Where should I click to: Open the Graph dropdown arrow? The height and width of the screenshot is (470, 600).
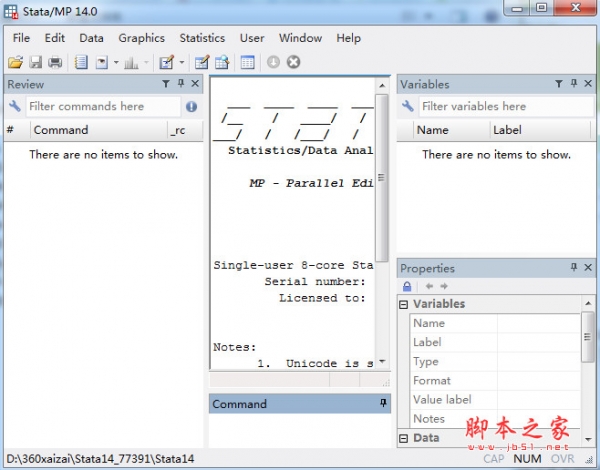click(146, 62)
